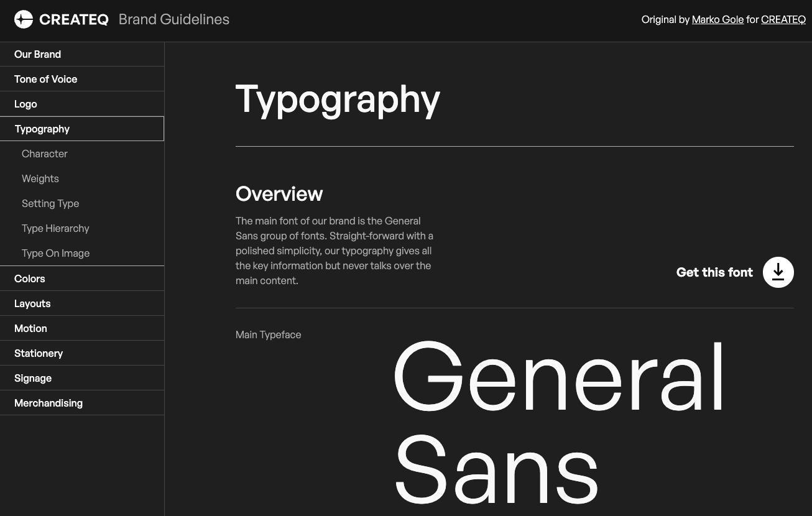
Task: Open the CREATEQ link in the header
Action: 783,19
